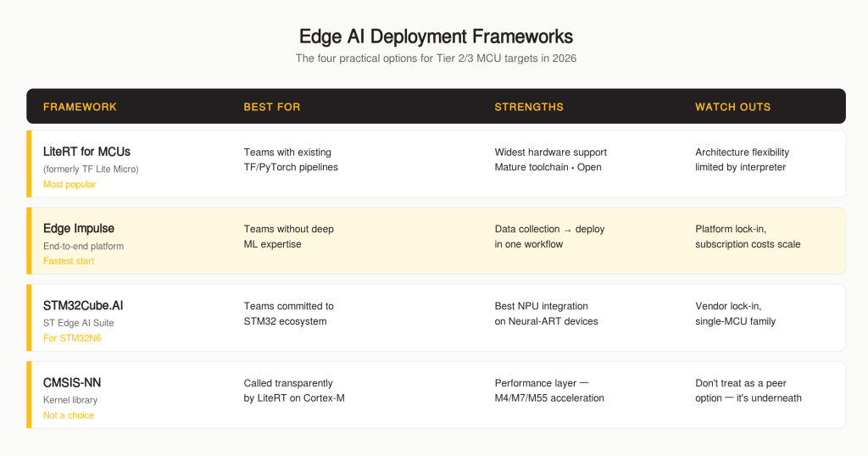Click the 'Not a choice' tag
The width and height of the screenshot is (868, 456).
click(x=69, y=415)
